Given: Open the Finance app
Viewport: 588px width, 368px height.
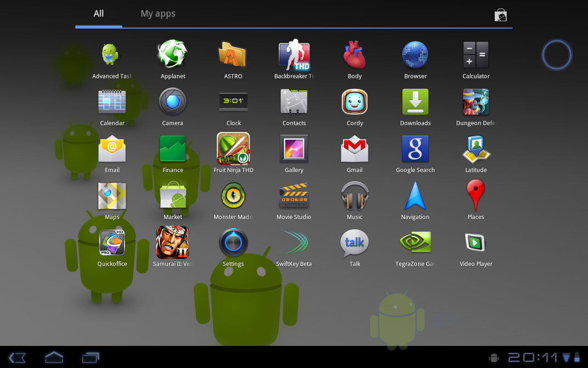Looking at the screenshot, I should [173, 149].
